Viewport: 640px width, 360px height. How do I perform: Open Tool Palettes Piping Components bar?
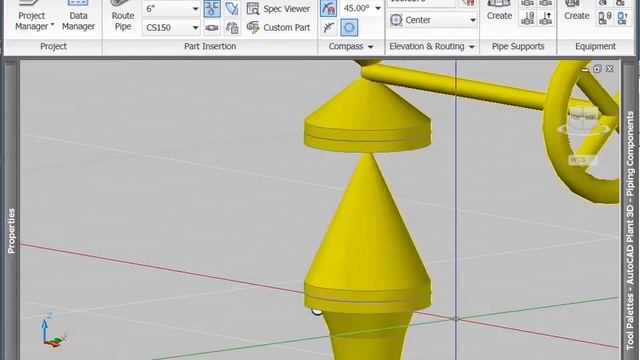click(630, 230)
